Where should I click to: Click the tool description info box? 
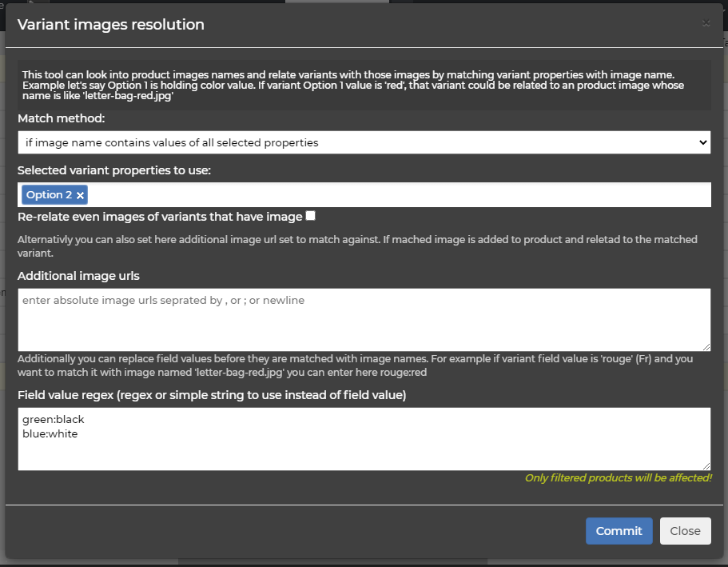[x=364, y=86]
